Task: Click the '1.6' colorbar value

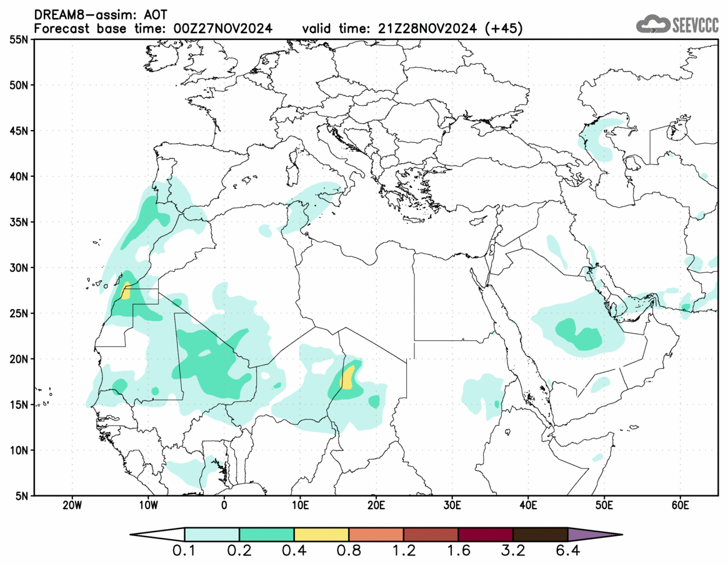Action: coord(458,551)
